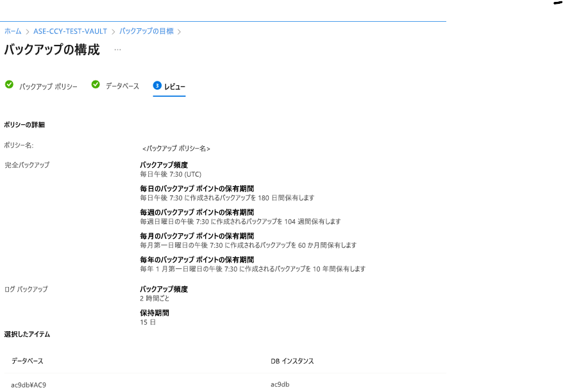563x392 pixels.
Task: Click the chevron after バックアップの目標 breadcrumb
Action: [x=180, y=31]
